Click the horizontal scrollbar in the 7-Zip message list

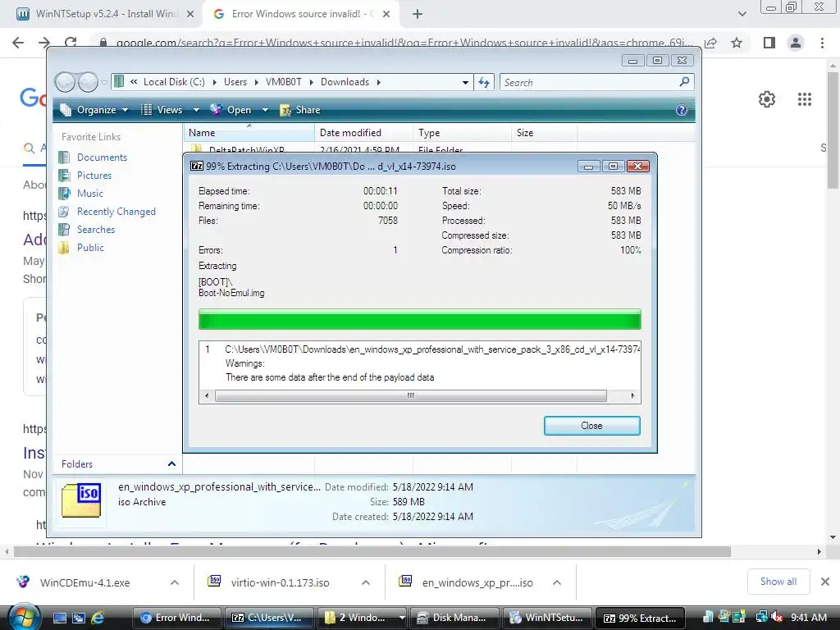411,396
